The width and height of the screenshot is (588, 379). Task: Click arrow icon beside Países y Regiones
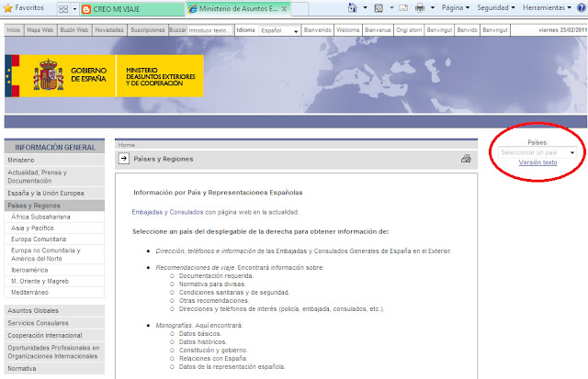click(x=124, y=159)
